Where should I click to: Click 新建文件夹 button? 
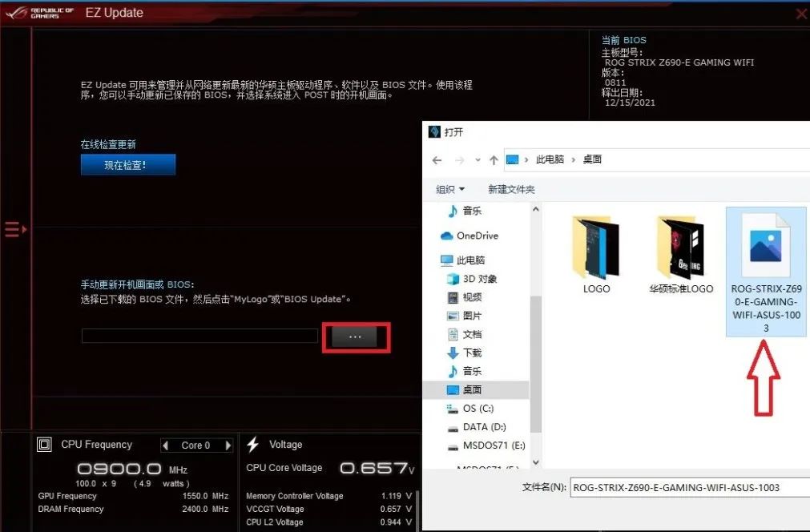(511, 190)
